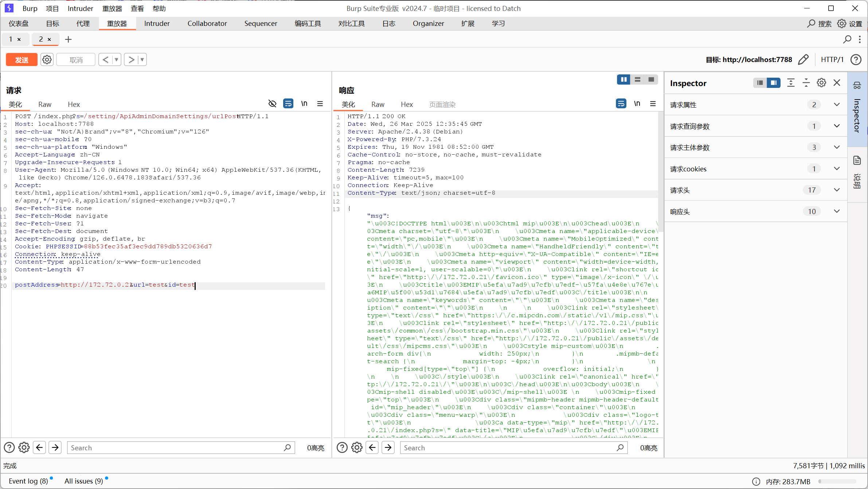Open the request pane hamburger menu
This screenshot has width=868, height=489.
[x=320, y=104]
